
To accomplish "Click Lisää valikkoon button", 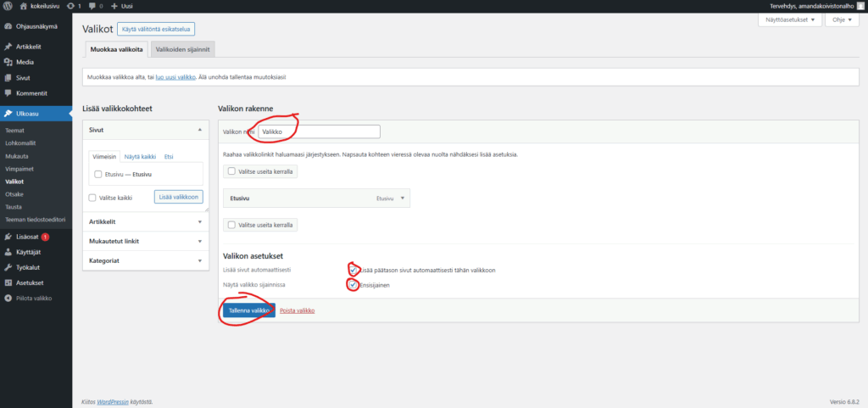I will [x=179, y=197].
